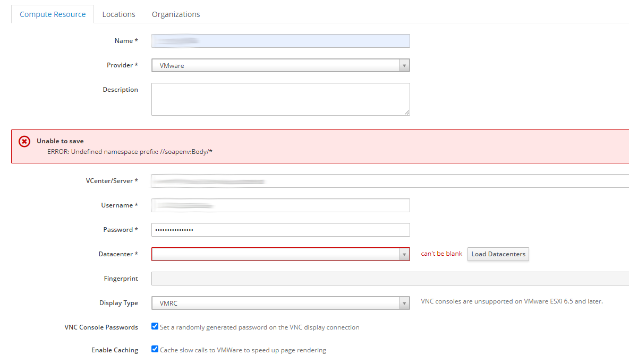Focus the Name input field

pos(280,41)
